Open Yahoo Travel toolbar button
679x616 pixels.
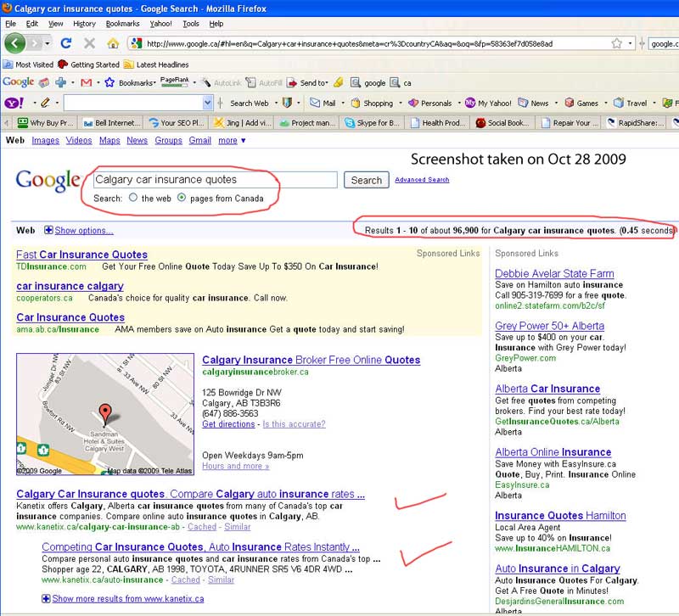[x=631, y=103]
